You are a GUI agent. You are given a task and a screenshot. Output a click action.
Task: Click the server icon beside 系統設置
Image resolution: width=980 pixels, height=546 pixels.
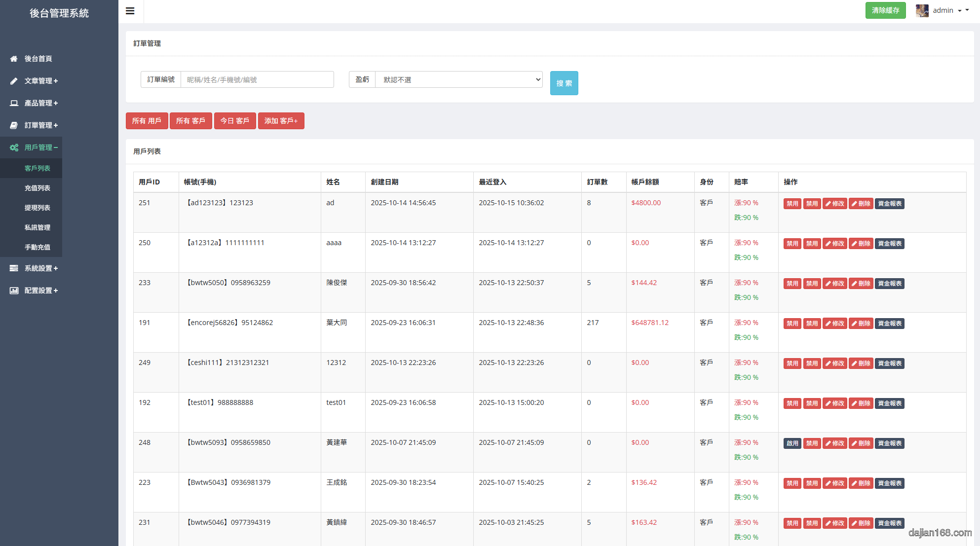tap(14, 268)
